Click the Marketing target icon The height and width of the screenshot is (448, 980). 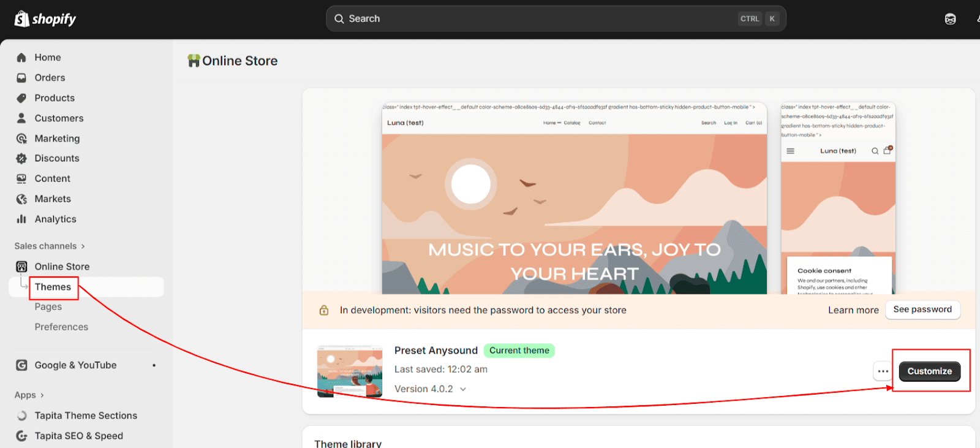coord(21,139)
